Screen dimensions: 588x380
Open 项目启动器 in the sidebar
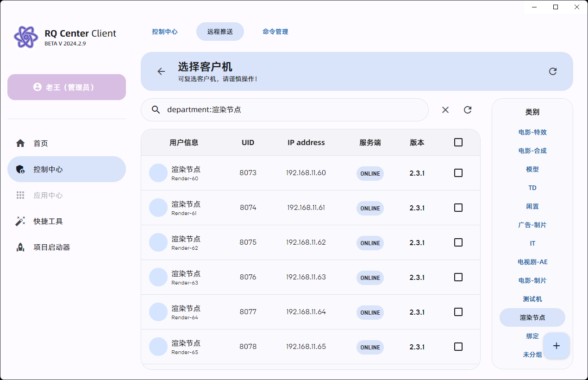(51, 247)
